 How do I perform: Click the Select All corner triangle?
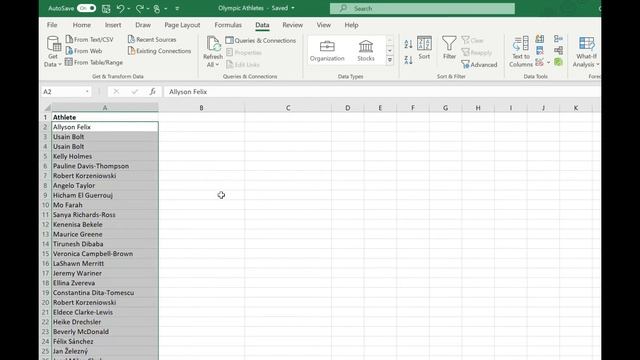pos(47,108)
